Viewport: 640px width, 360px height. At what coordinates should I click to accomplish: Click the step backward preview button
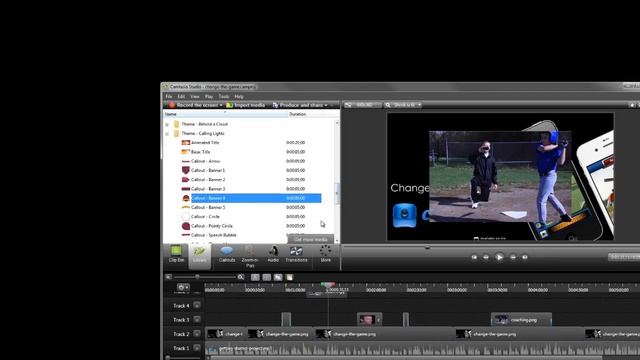(x=486, y=257)
